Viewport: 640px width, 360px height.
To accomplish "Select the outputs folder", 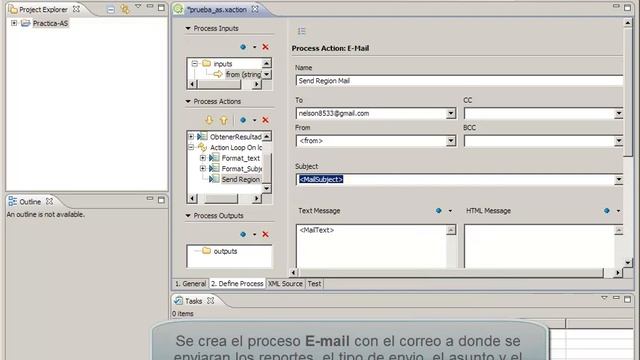I will tap(225, 251).
